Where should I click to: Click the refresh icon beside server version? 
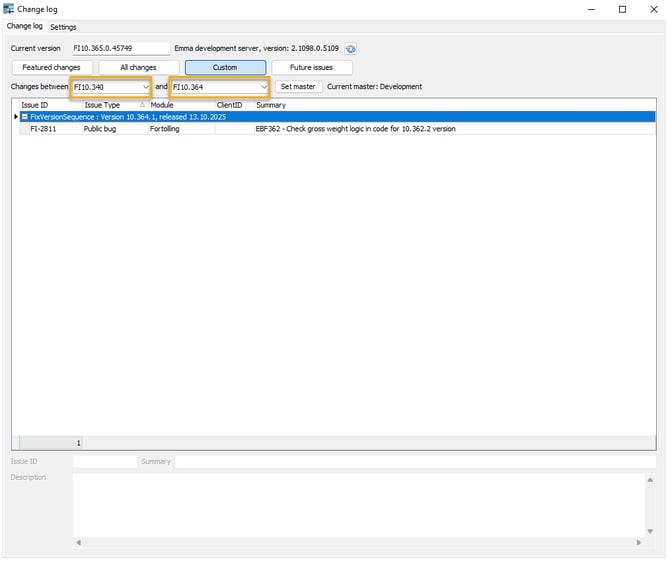351,48
